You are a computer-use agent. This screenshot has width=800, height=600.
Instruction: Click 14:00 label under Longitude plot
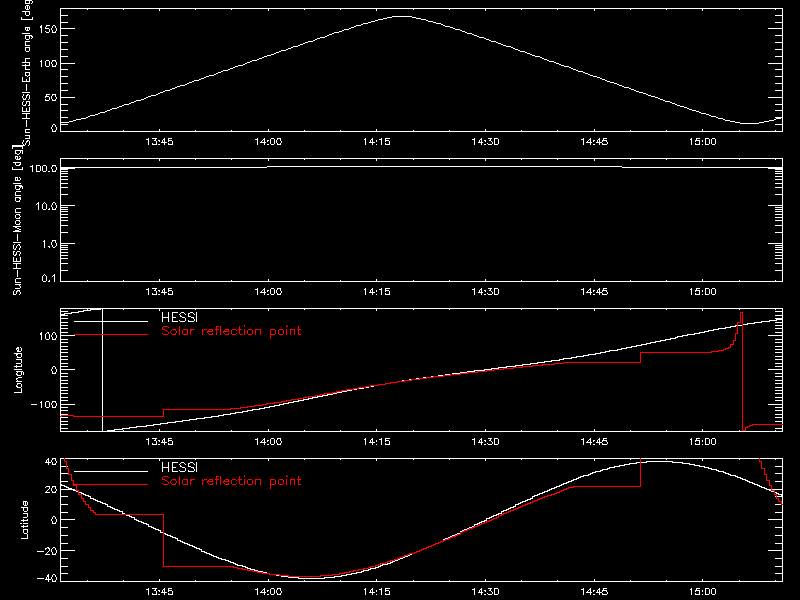click(x=268, y=442)
